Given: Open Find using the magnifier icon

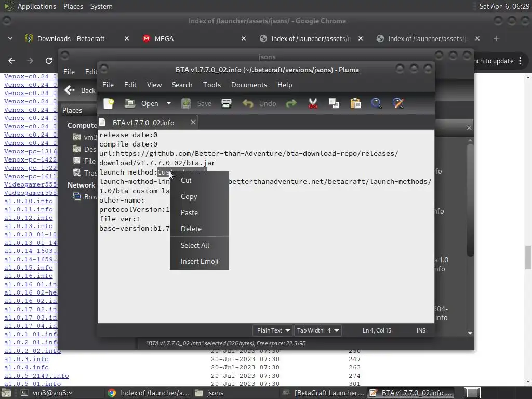Looking at the screenshot, I should (x=376, y=103).
